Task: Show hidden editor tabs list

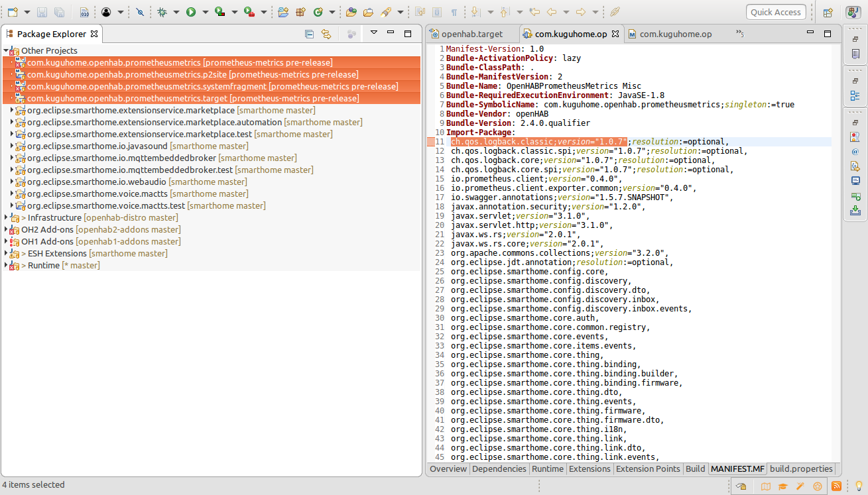Action: 740,33
